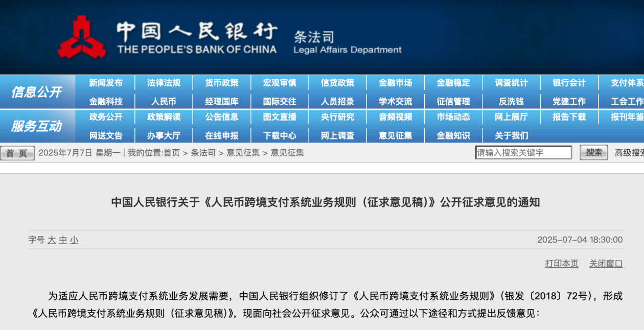The image size is (644, 330).
Task: Open the 关于我们 menu item
Action: tap(511, 136)
